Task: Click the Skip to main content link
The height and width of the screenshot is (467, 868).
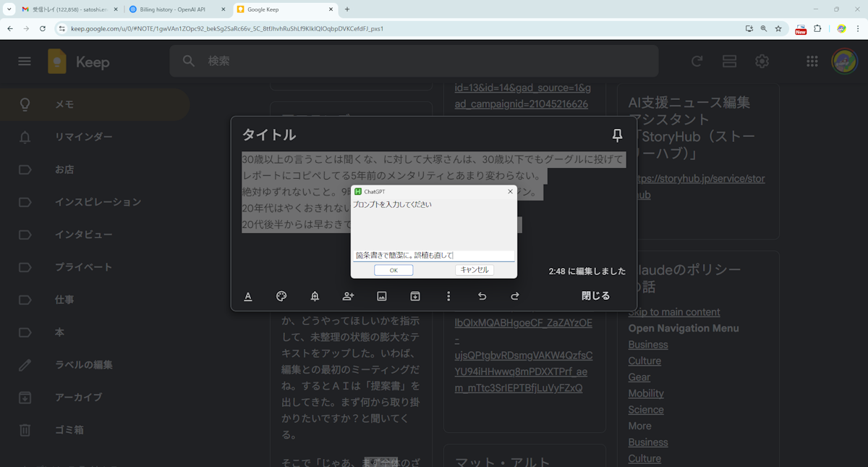Action: coord(674,312)
